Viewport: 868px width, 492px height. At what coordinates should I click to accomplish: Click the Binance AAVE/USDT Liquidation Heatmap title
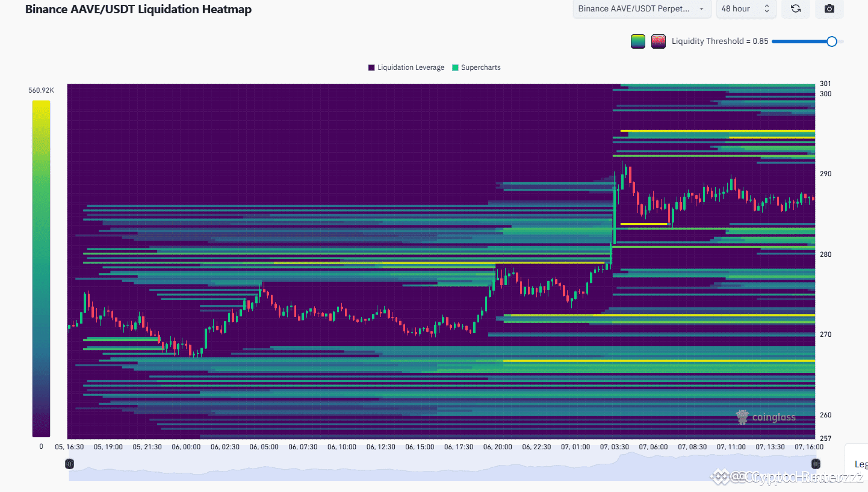(x=138, y=9)
